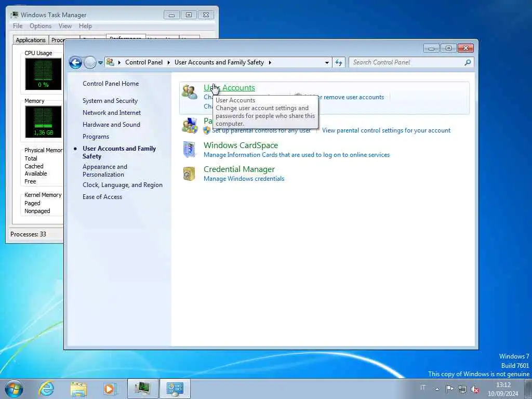Click the Task Manager title bar icon
Image resolution: width=532 pixels, height=399 pixels.
[x=14, y=15]
